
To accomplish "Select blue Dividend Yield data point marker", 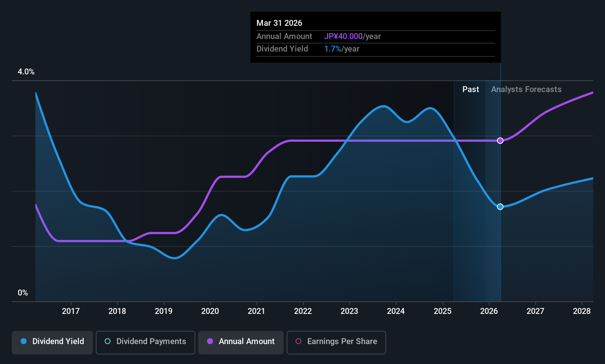I will (x=500, y=207).
